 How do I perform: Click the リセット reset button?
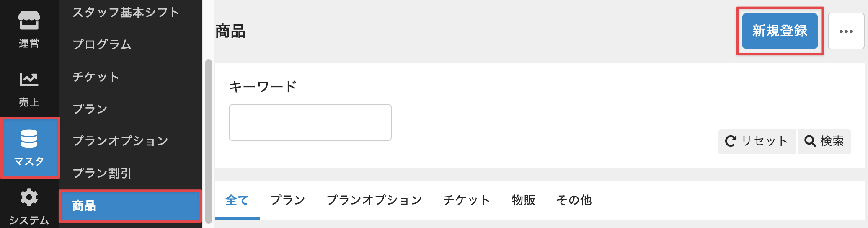757,141
